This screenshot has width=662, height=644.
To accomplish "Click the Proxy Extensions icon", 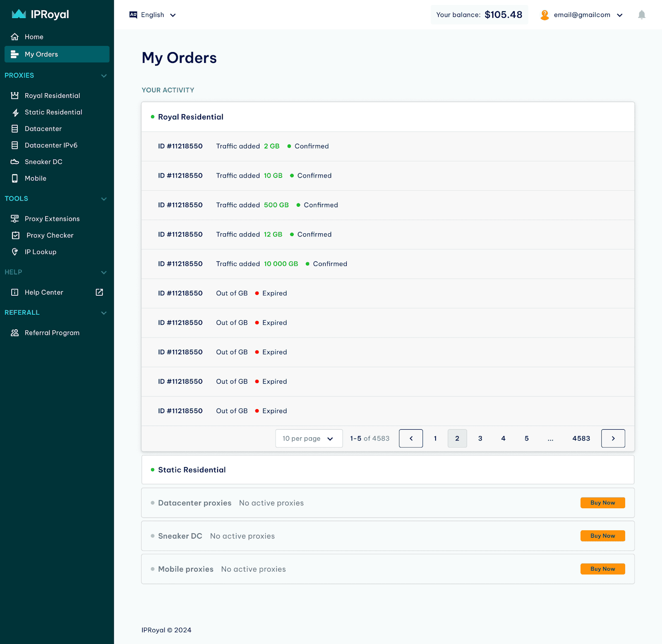I will [x=15, y=219].
